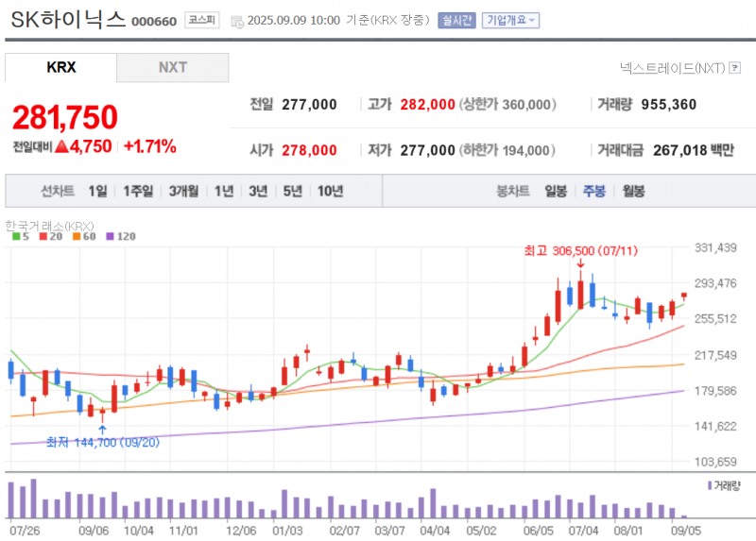Click the purple 120-day average color swatch
Viewport: 756px width, 541px height.
(x=111, y=236)
